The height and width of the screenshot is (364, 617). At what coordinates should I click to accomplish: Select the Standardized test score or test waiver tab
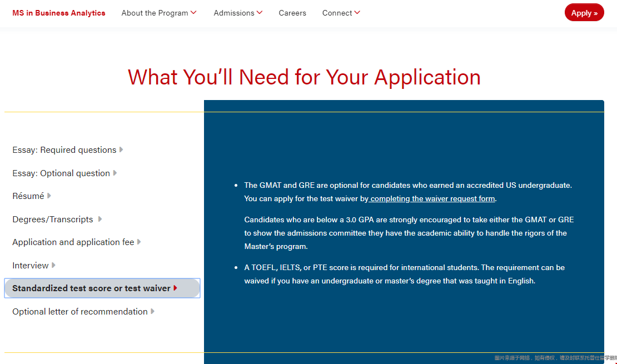click(91, 288)
